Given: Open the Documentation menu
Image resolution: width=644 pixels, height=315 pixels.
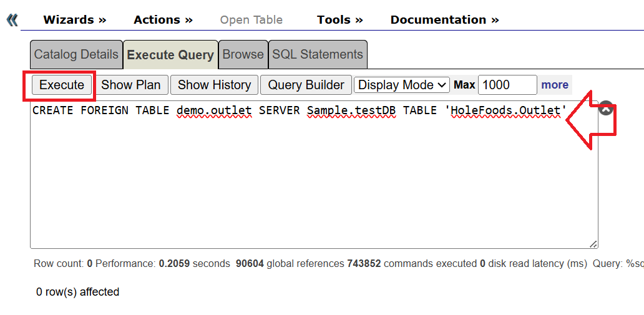Looking at the screenshot, I should point(444,20).
